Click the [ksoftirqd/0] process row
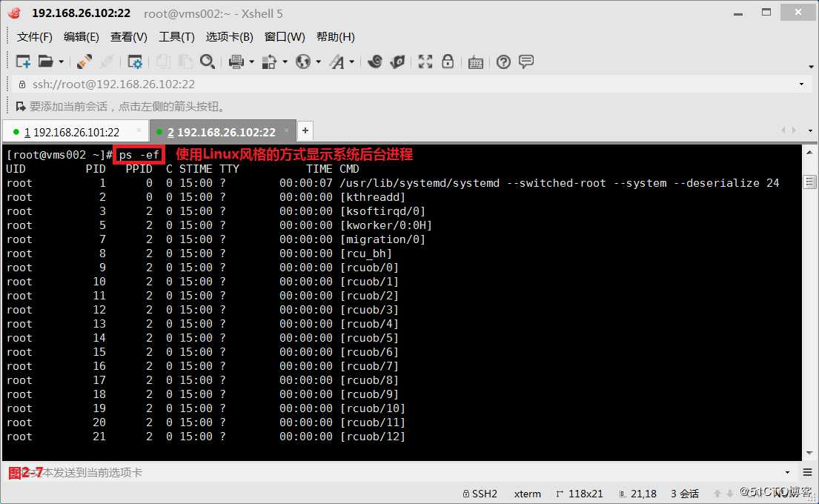This screenshot has width=819, height=504. click(216, 211)
